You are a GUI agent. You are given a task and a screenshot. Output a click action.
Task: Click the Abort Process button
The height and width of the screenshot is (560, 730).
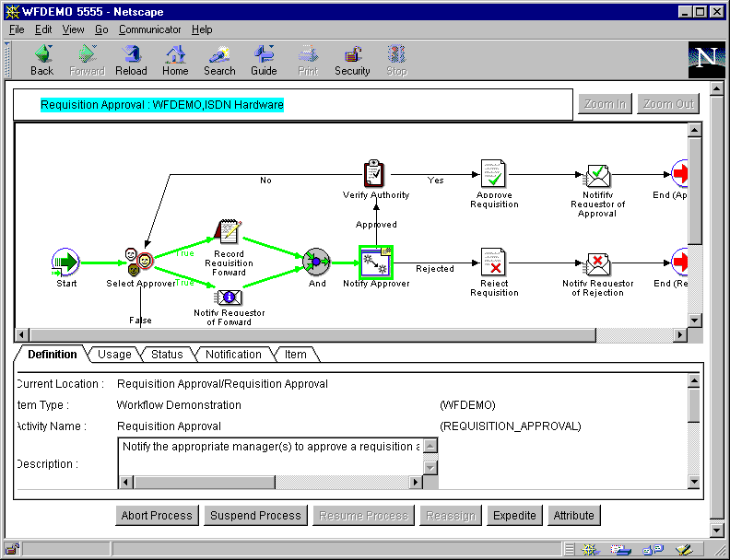[157, 516]
